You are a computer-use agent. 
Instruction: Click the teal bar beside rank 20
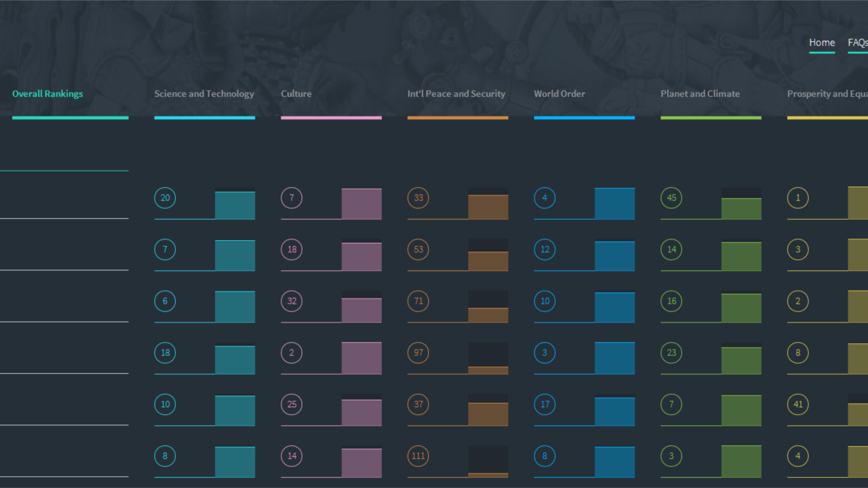coord(235,205)
